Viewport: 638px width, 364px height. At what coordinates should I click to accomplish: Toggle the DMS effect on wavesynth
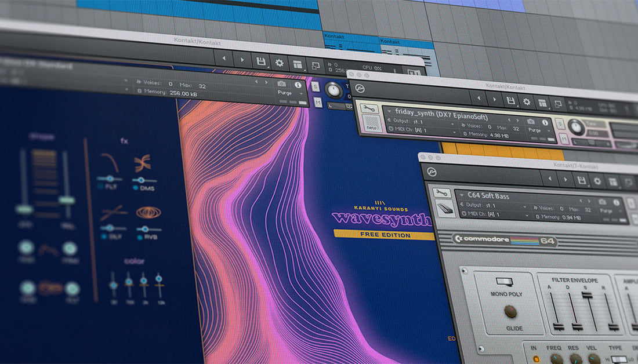click(136, 188)
